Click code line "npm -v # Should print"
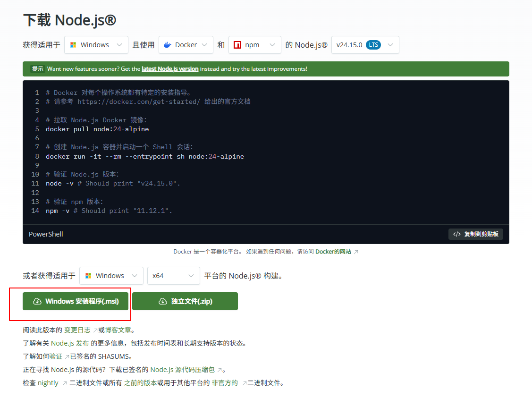This screenshot has width=532, height=398. point(109,211)
